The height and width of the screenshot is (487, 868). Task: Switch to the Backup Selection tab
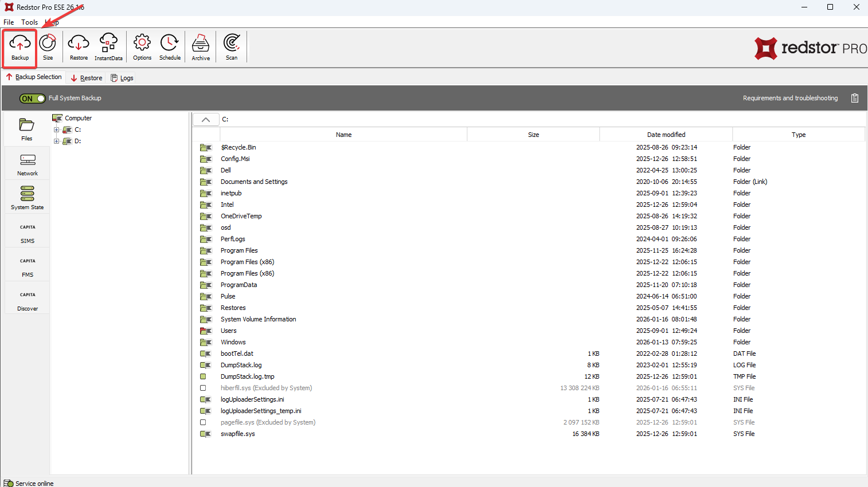point(34,77)
